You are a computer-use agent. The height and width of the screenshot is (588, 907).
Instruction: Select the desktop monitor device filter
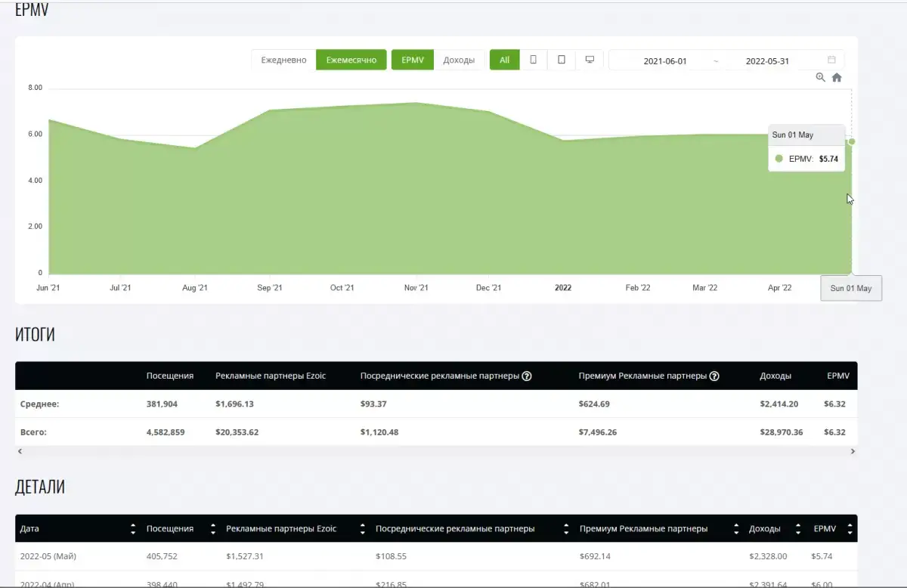[x=590, y=60]
